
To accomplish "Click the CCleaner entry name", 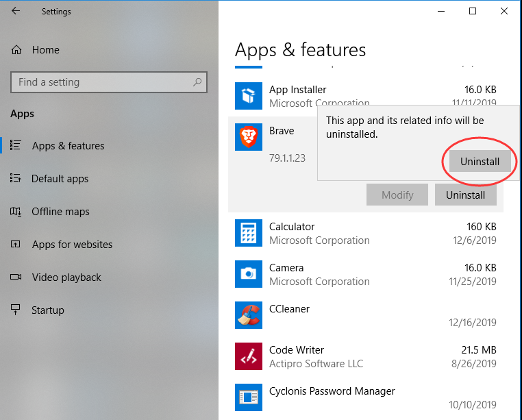I will pyautogui.click(x=289, y=309).
